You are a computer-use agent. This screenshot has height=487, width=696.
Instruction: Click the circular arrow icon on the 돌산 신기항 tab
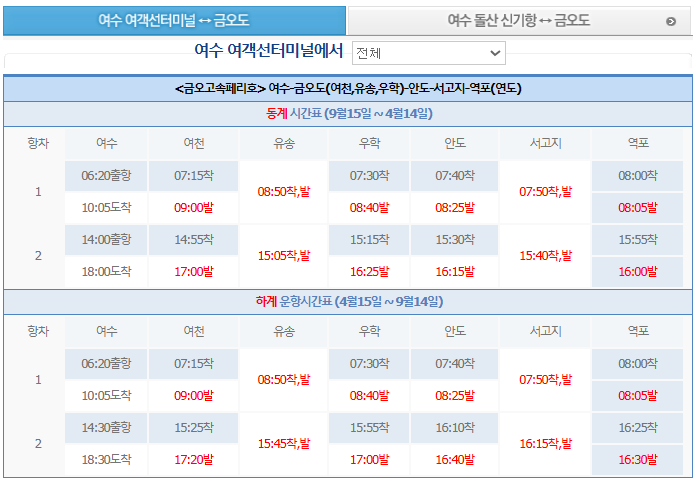click(670, 21)
